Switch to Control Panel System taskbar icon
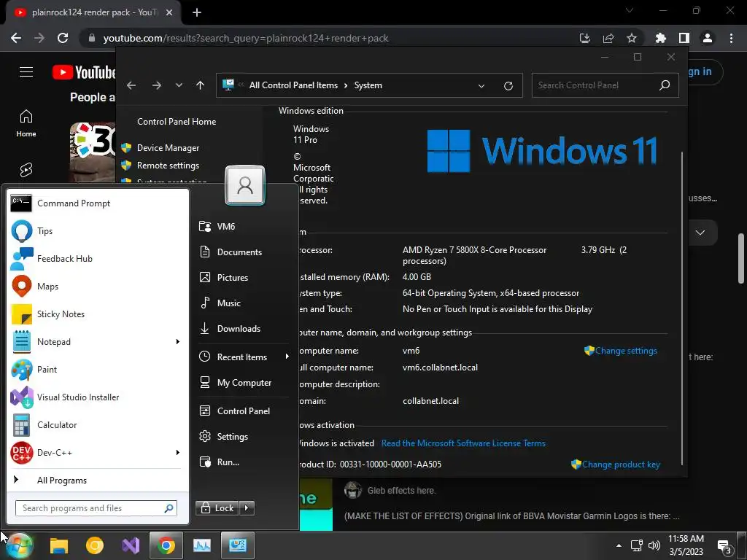 237,545
